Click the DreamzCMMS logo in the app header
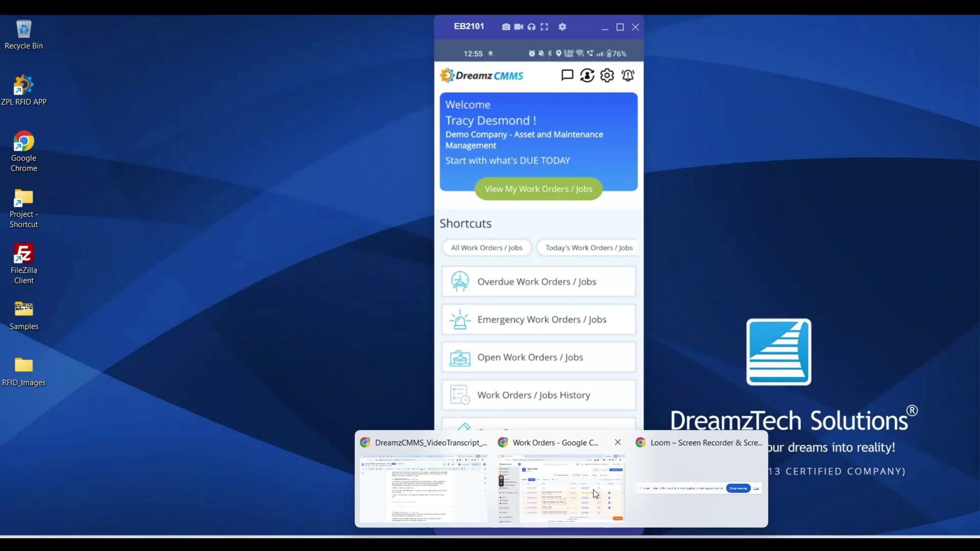 482,76
